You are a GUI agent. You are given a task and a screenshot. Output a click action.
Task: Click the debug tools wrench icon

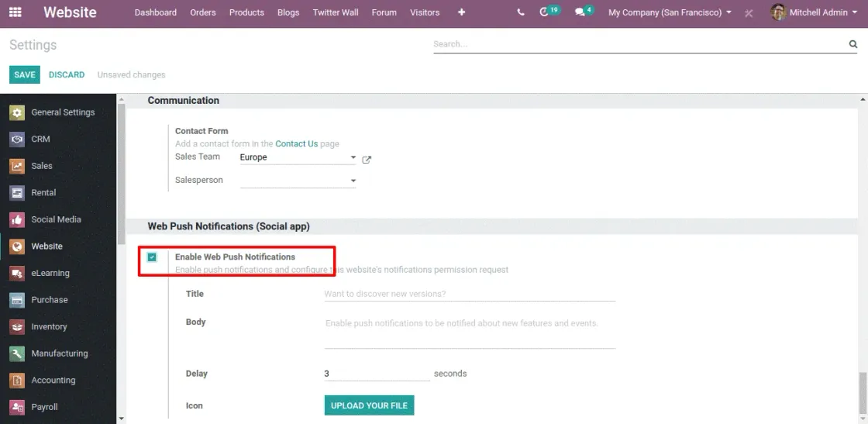click(x=749, y=12)
